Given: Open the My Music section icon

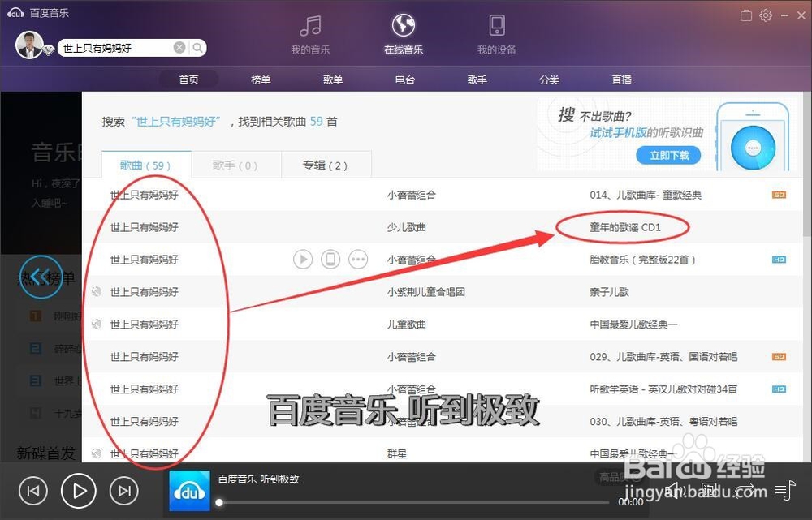Looking at the screenshot, I should click(x=310, y=26).
